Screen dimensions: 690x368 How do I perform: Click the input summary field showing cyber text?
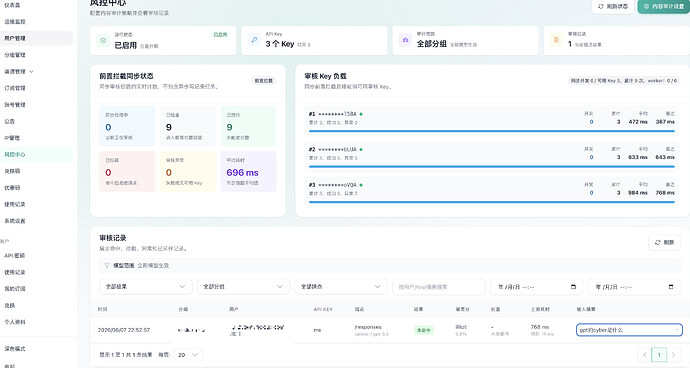[629, 330]
